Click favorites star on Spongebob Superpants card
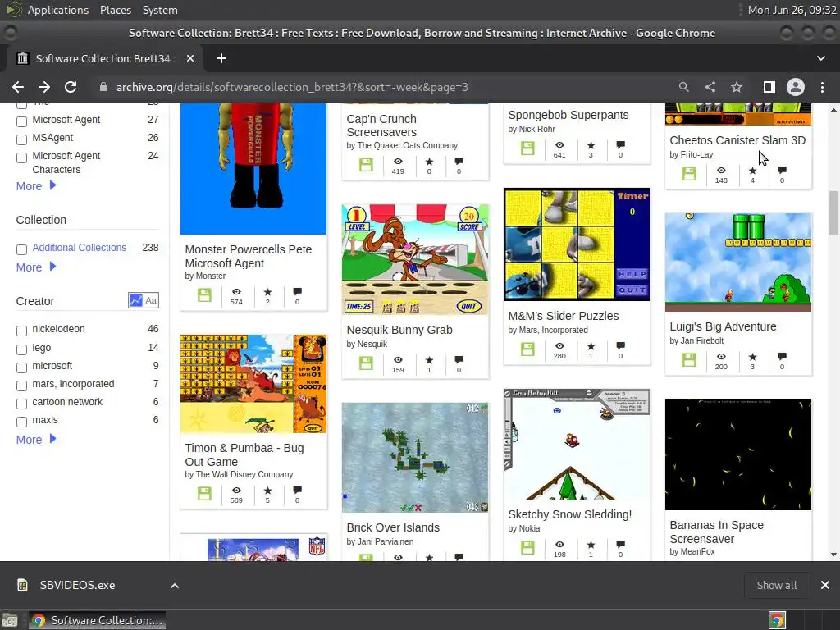Screen dimensions: 840x630 point(591,144)
